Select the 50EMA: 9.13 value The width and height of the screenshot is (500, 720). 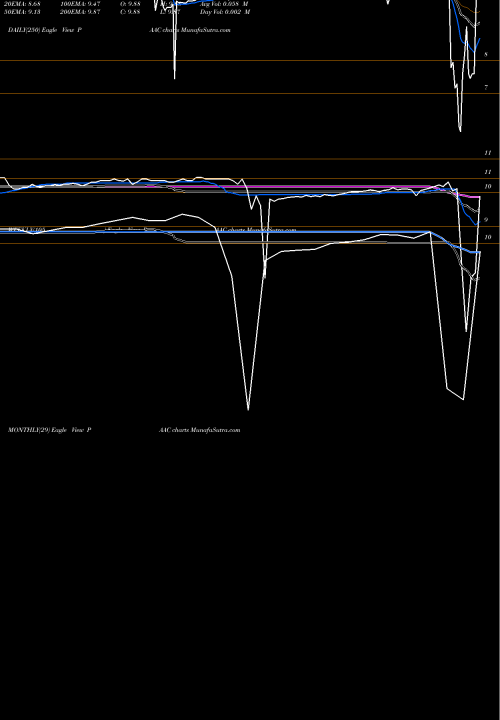pyautogui.click(x=22, y=12)
